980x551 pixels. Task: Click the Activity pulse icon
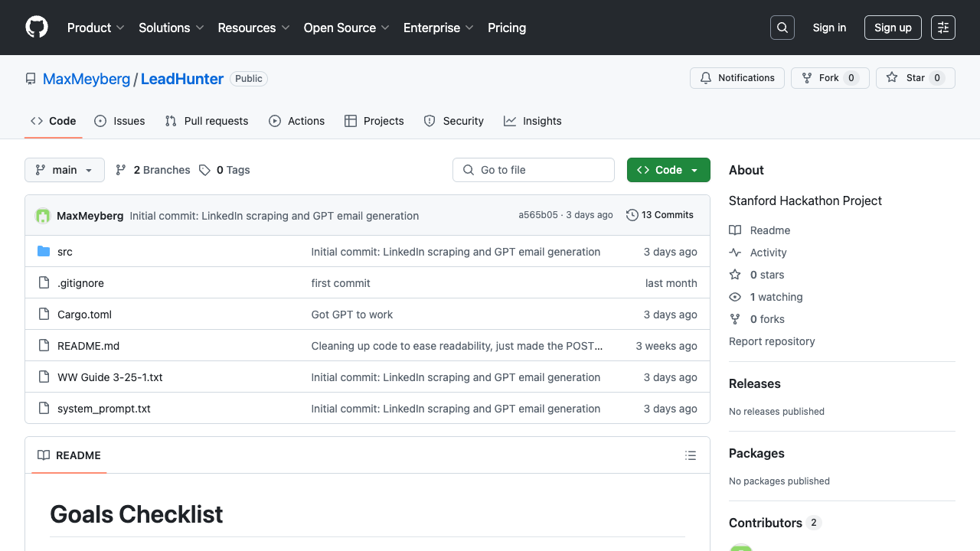pyautogui.click(x=735, y=253)
